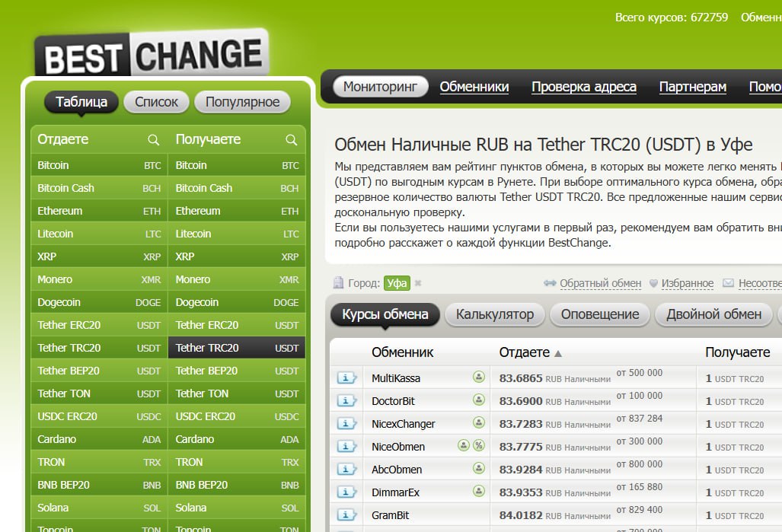
Task: Click the verification badge next to DoctorBit
Action: coord(478,400)
